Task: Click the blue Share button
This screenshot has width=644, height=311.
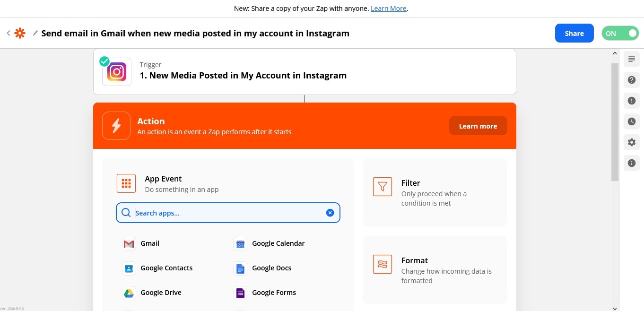Action: (x=574, y=33)
